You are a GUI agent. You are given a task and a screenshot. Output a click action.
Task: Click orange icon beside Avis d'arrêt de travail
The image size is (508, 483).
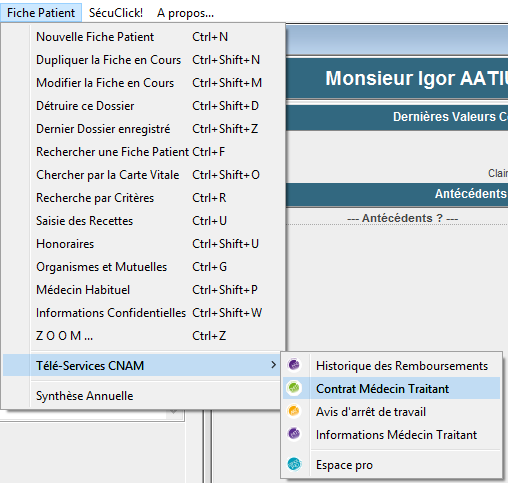tap(294, 411)
